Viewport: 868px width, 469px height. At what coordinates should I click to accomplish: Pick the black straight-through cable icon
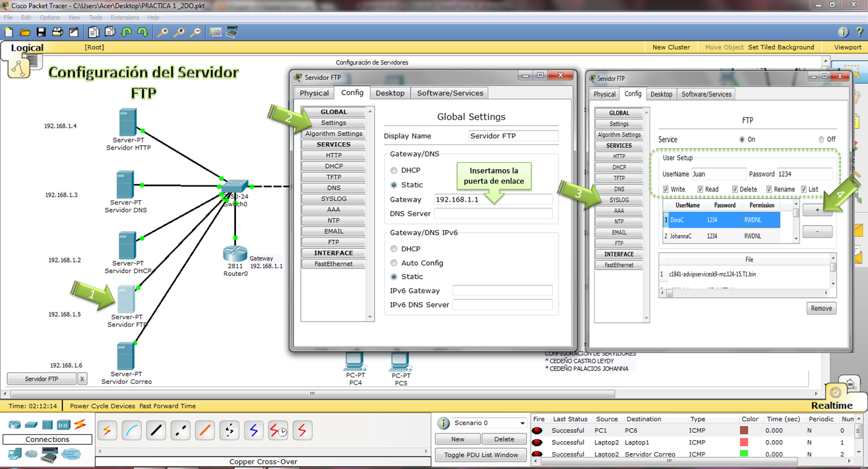tap(156, 430)
